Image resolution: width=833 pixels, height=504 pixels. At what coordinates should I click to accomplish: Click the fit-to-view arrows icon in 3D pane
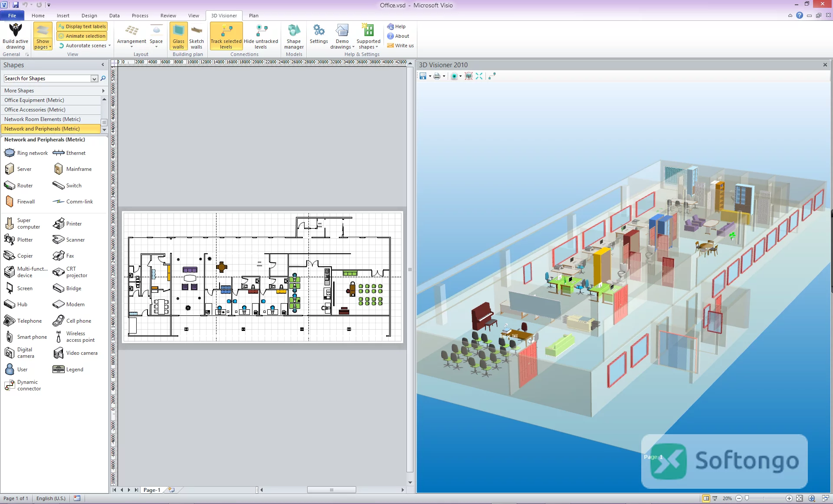(479, 76)
